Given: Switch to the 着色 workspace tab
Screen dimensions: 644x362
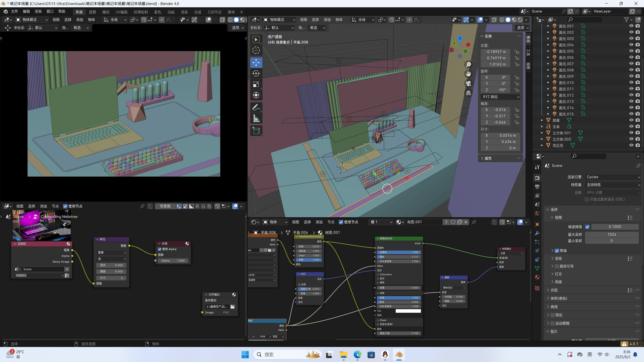Looking at the screenshot, I should pyautogui.click(x=157, y=12).
